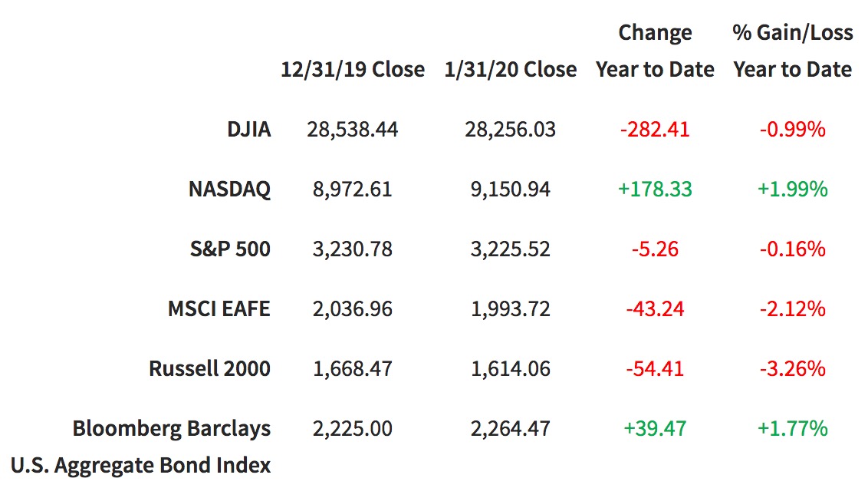Click the 1/31/20 Close column header

pos(511,69)
